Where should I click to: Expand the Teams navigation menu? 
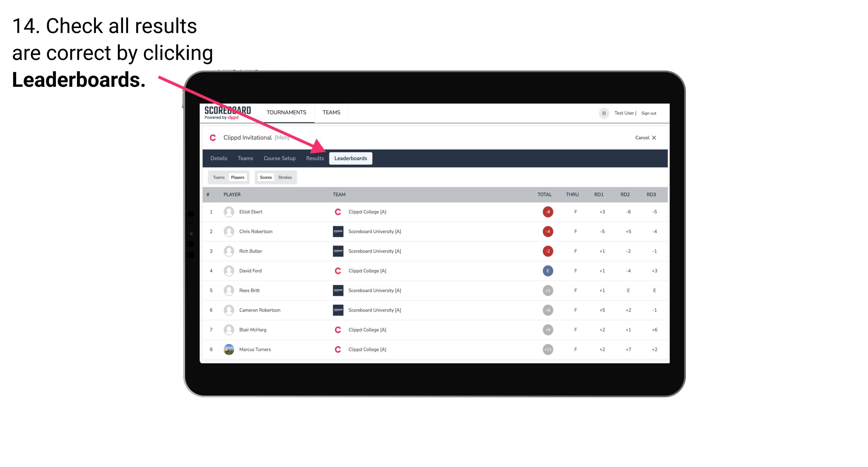[x=331, y=112]
